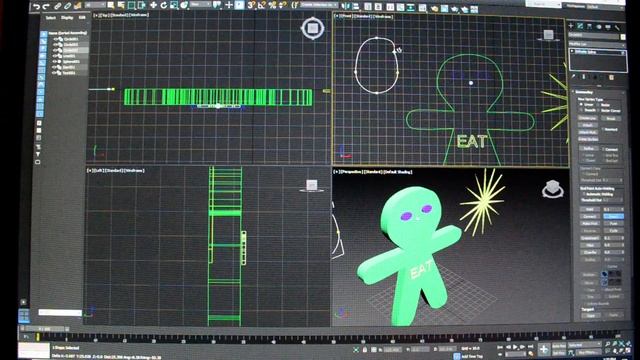Open the named selection sets dropdown
640x360 pixels.
tap(320, 4)
